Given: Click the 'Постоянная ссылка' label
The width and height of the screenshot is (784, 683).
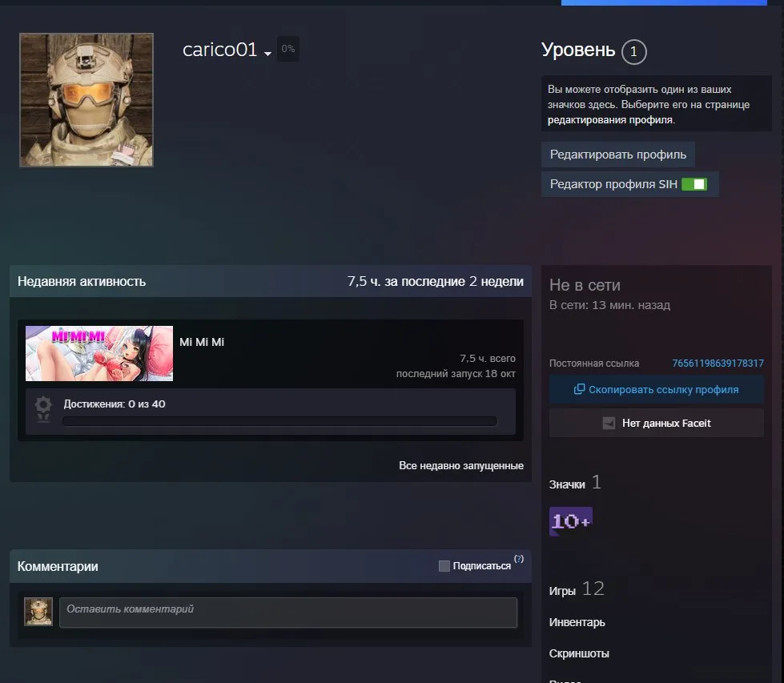Looking at the screenshot, I should (x=594, y=364).
